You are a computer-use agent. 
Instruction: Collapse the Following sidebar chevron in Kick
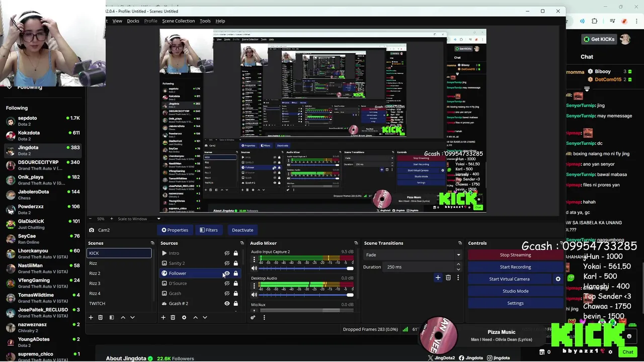(9, 87)
